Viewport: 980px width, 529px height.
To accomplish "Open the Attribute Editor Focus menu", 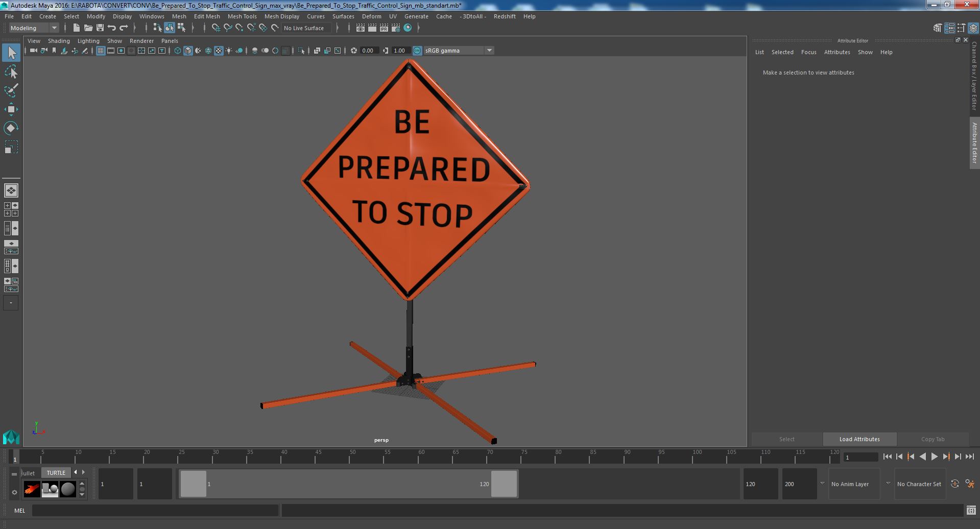I will pyautogui.click(x=808, y=52).
